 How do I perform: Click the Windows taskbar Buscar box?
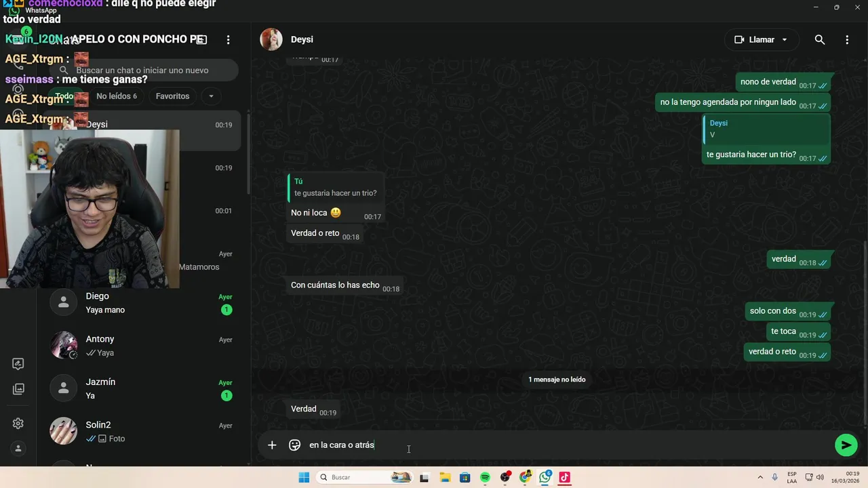click(363, 477)
